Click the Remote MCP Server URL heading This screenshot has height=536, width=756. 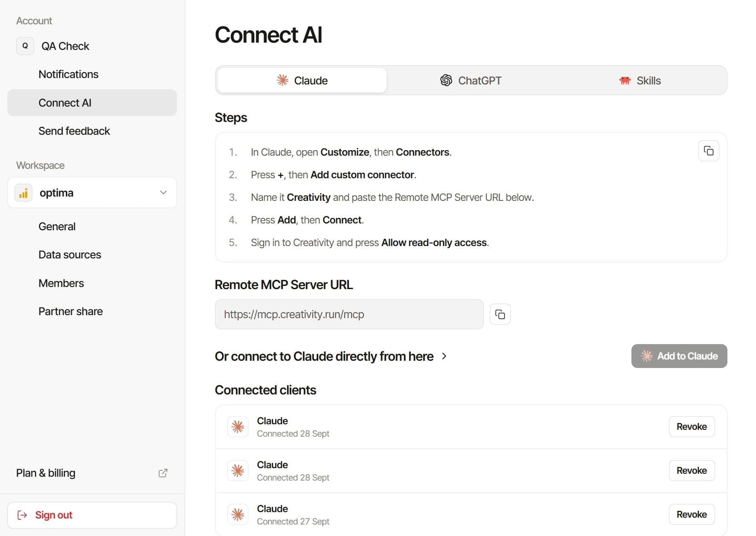click(x=284, y=284)
